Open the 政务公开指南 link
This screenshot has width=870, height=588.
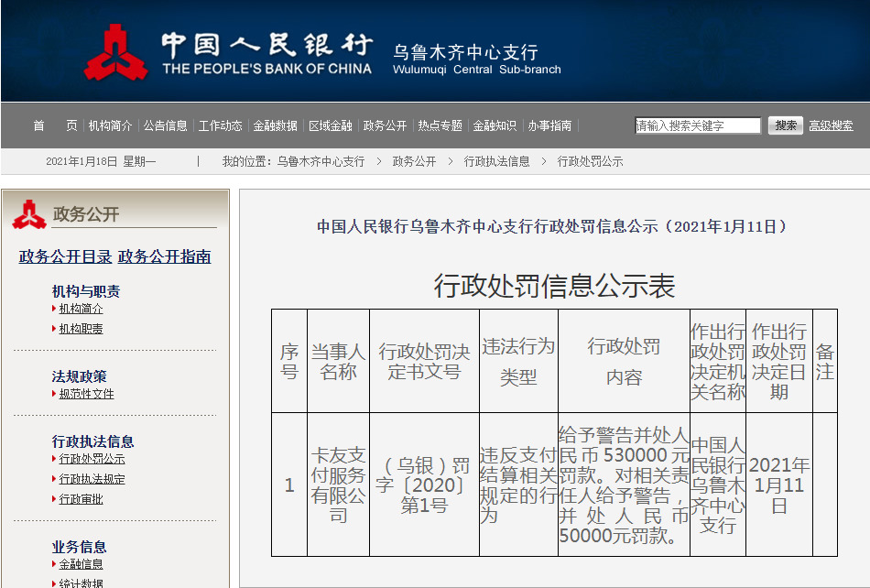pyautogui.click(x=164, y=256)
